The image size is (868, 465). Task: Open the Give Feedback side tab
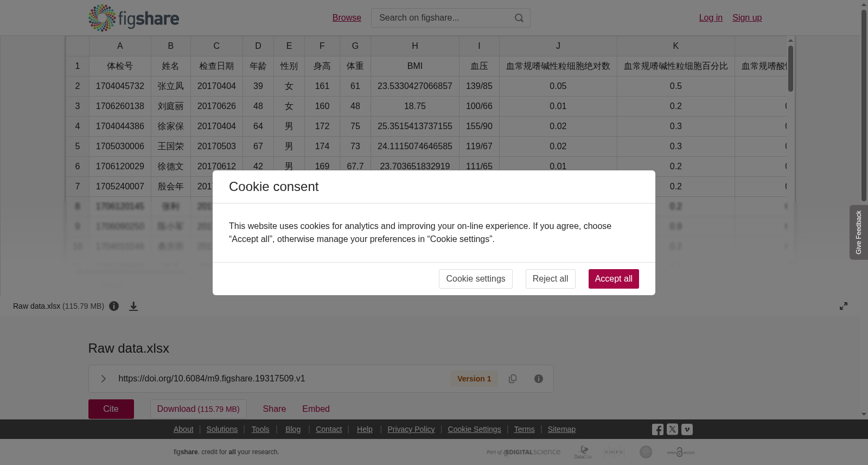(859, 232)
